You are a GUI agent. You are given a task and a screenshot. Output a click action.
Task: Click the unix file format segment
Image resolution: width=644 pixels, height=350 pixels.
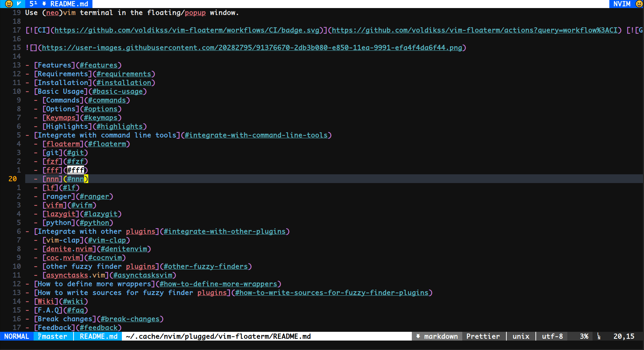point(521,336)
